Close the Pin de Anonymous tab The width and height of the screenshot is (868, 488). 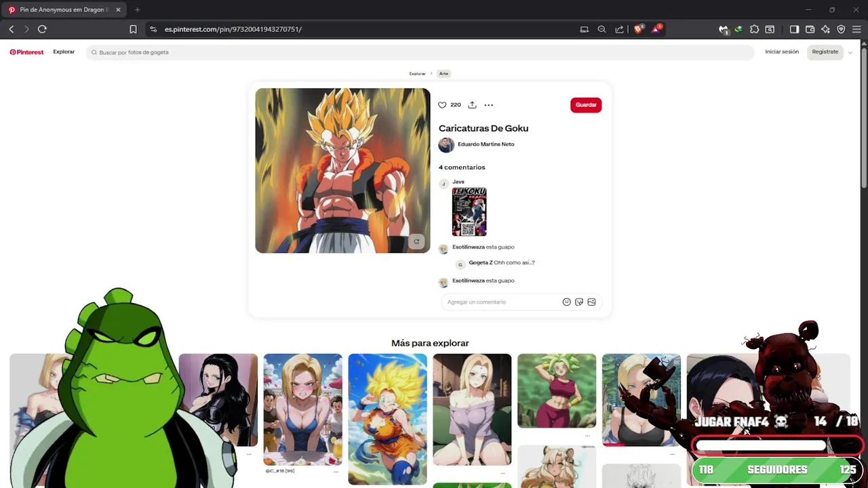coord(118,9)
